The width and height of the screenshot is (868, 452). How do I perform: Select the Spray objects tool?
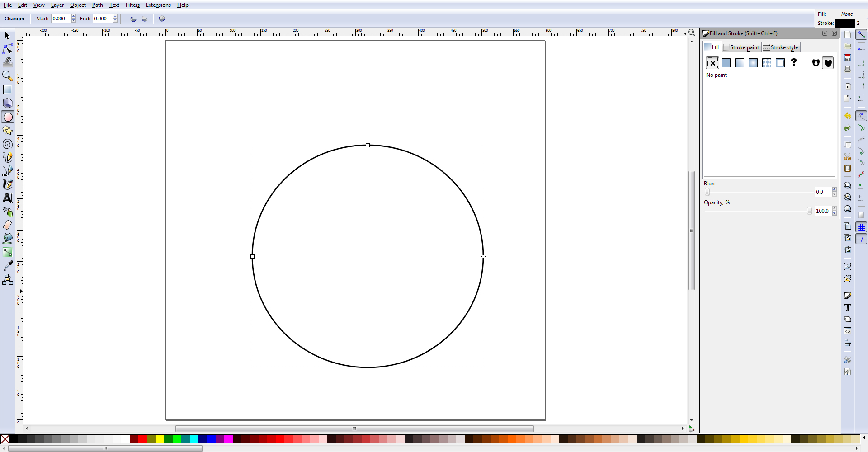pyautogui.click(x=7, y=212)
